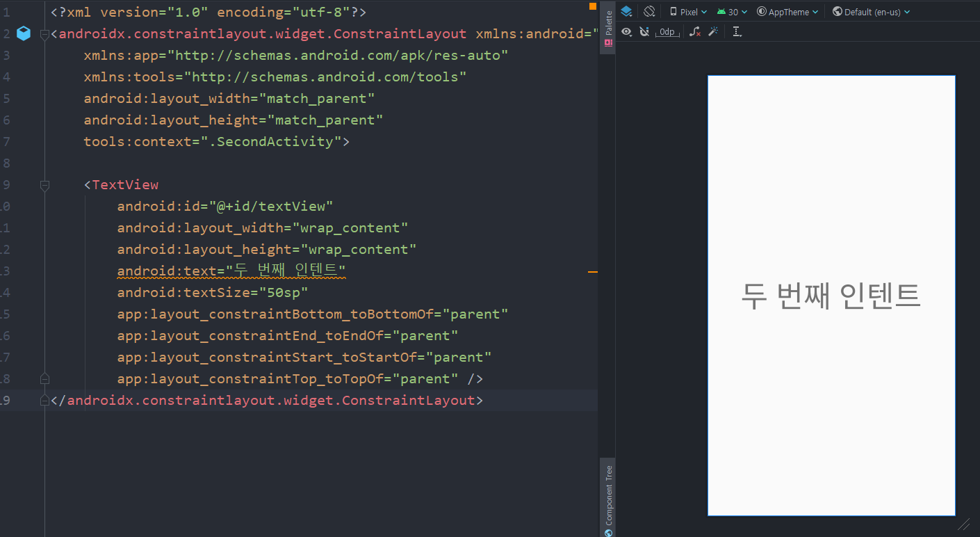Click TextView's layout_height "wrap_content" value

point(359,249)
